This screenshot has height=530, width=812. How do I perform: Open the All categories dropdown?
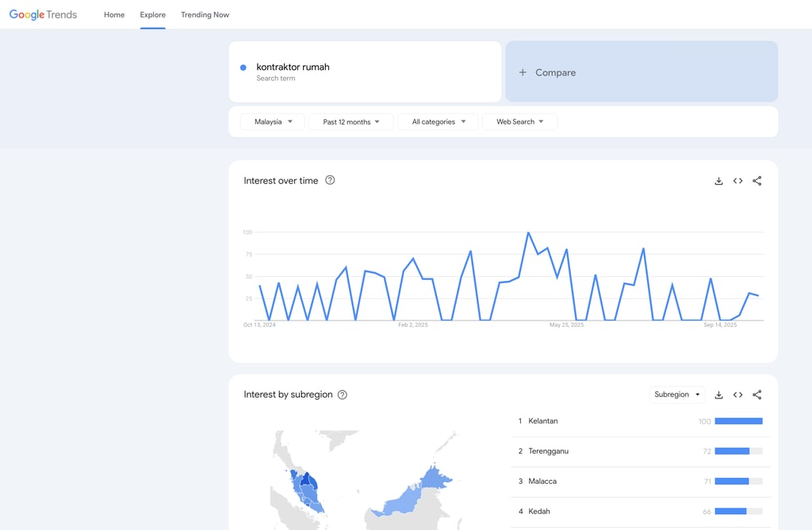438,122
